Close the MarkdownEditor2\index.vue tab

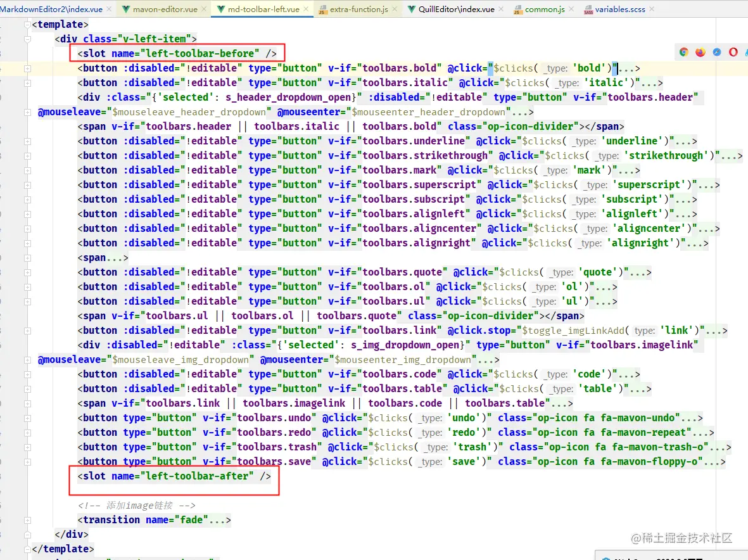click(x=109, y=9)
